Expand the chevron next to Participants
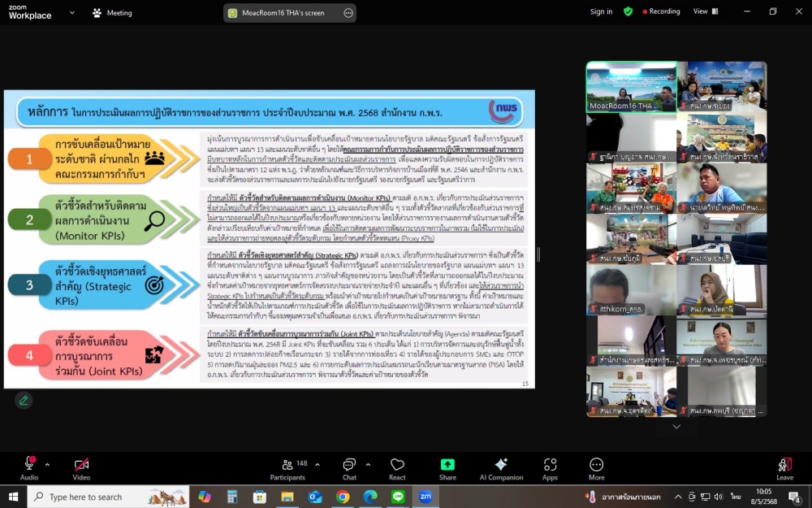The width and height of the screenshot is (812, 508). point(317,464)
